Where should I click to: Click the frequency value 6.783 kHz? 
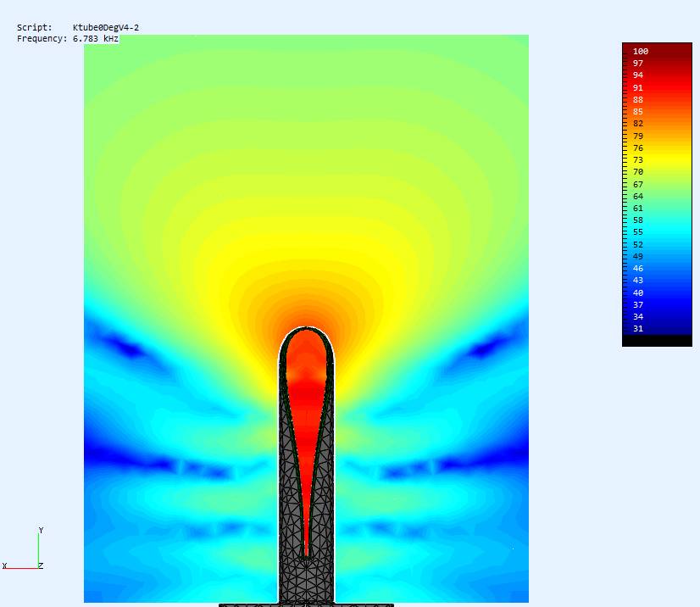pos(96,39)
